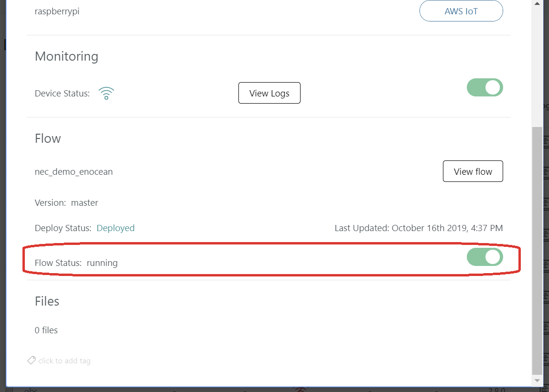Click the "0 files" text
The height and width of the screenshot is (392, 549).
coord(46,330)
